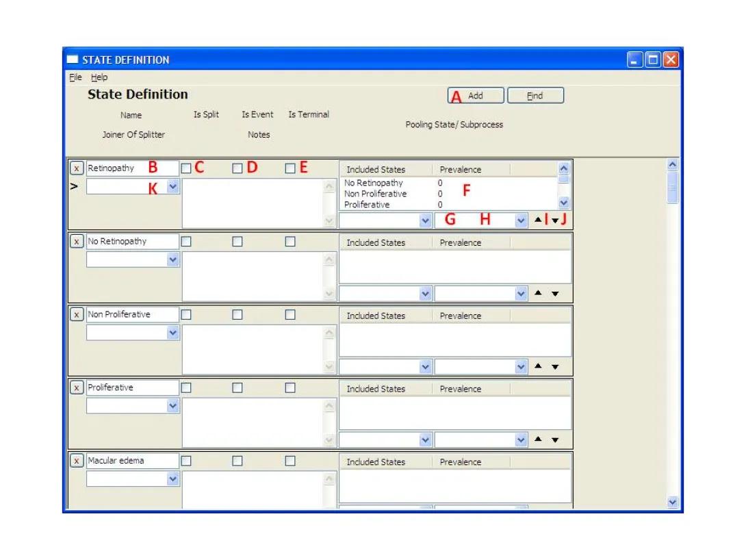Delete the Retinopathy state with its x button

tap(77, 168)
